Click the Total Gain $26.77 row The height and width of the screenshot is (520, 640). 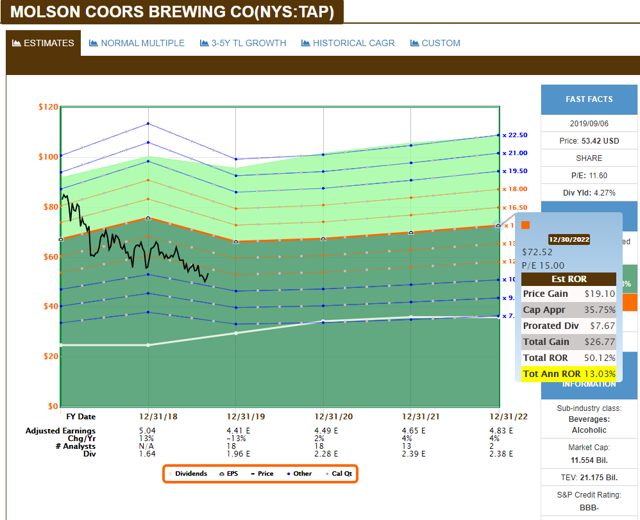coord(569,342)
